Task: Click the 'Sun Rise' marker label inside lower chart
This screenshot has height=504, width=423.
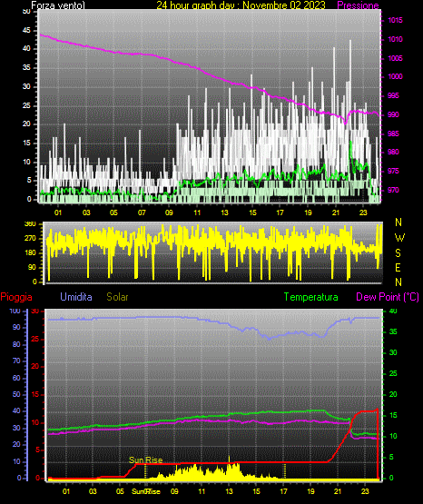Action: coord(145,460)
